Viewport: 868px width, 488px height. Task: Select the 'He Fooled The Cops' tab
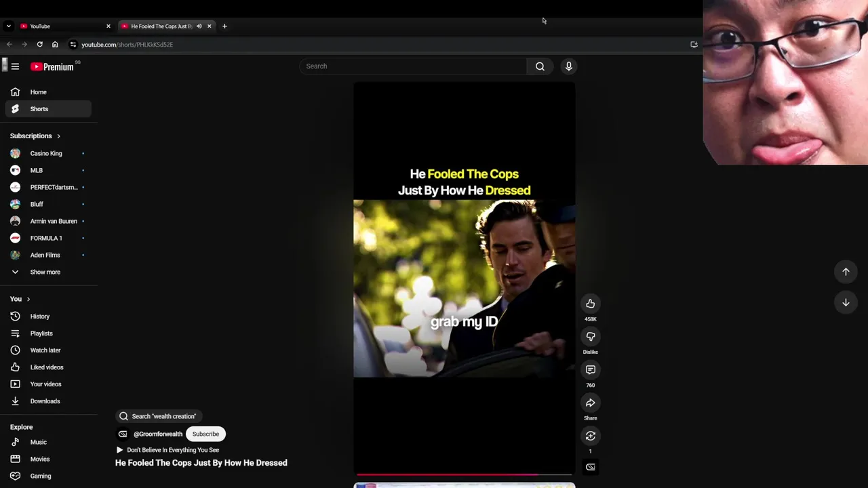[x=166, y=26]
